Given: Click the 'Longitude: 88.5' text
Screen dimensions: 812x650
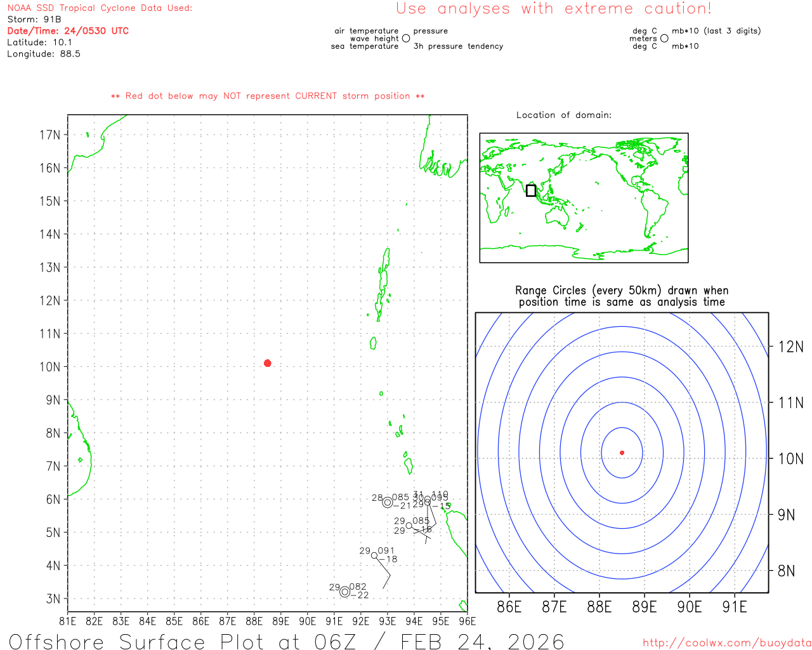Looking at the screenshot, I should click(x=44, y=54).
